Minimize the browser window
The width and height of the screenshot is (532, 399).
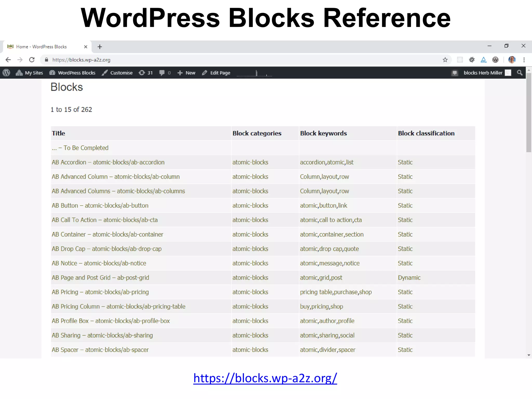(489, 46)
